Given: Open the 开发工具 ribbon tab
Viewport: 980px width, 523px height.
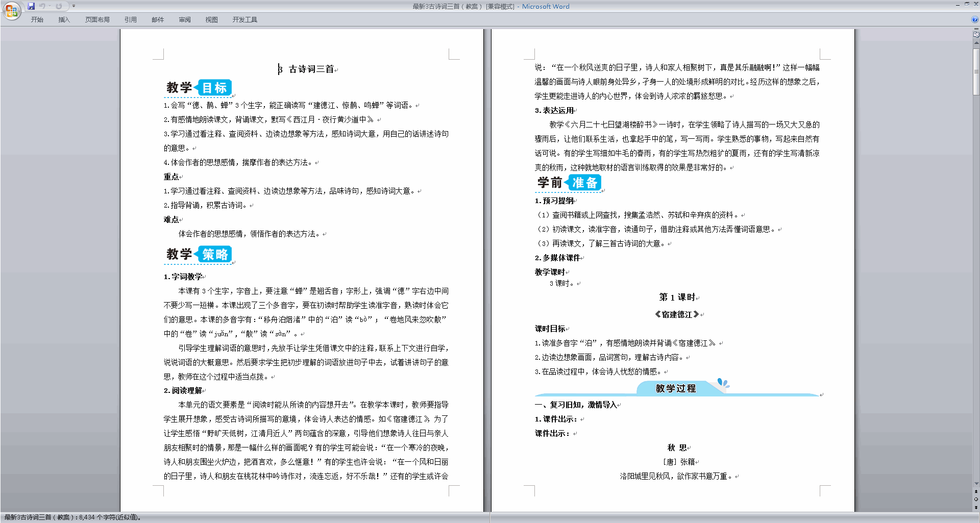Looking at the screenshot, I should click(x=245, y=20).
